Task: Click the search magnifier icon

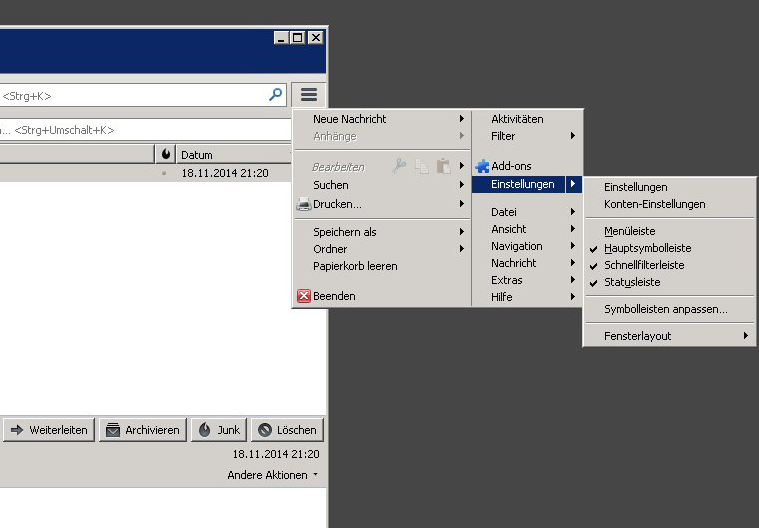Action: pos(276,95)
